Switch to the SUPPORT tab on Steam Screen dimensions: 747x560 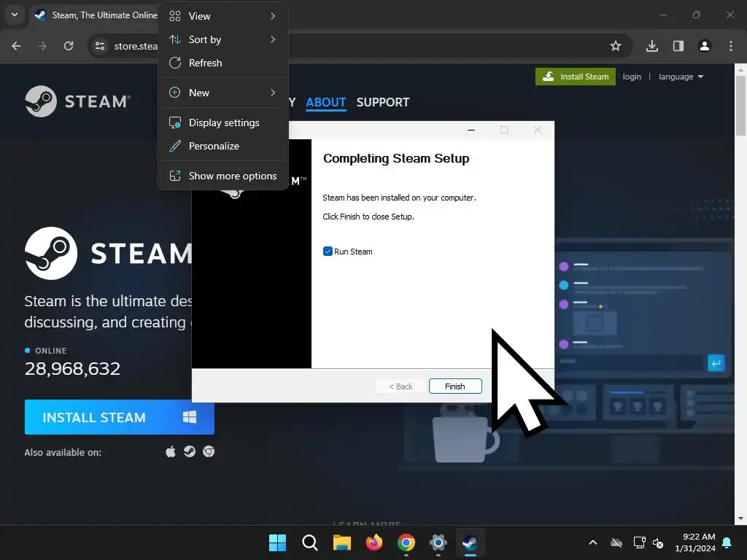point(383,102)
